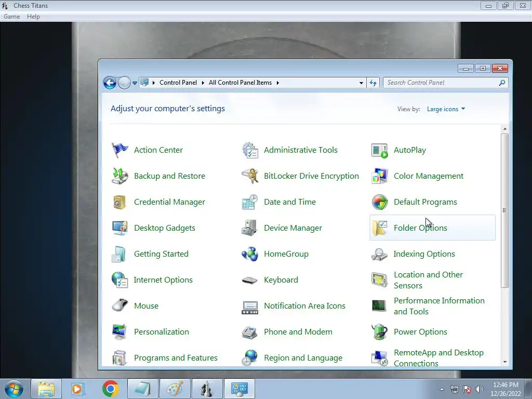Open the Game menu in Chess Titans
The width and height of the screenshot is (532, 399).
click(12, 16)
